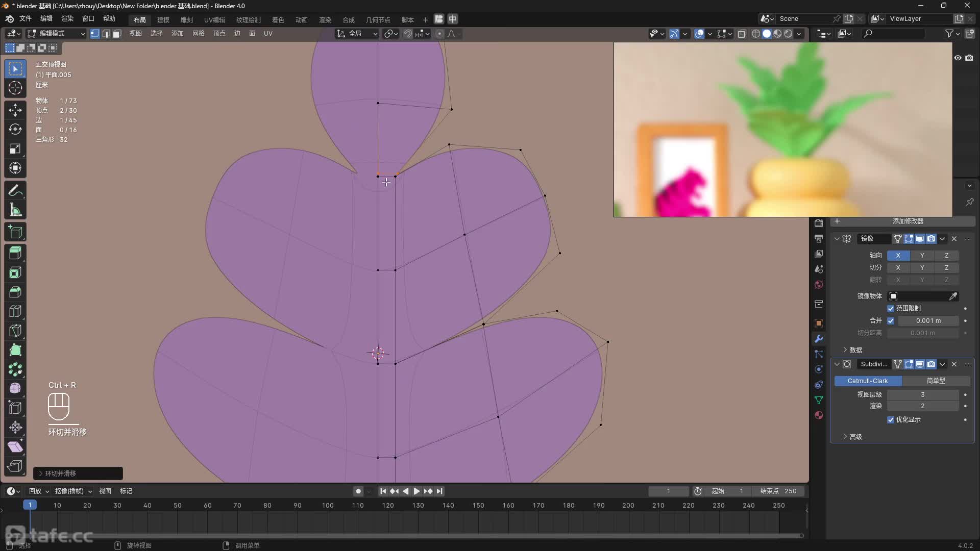Disable mirror axis X

pos(898,255)
